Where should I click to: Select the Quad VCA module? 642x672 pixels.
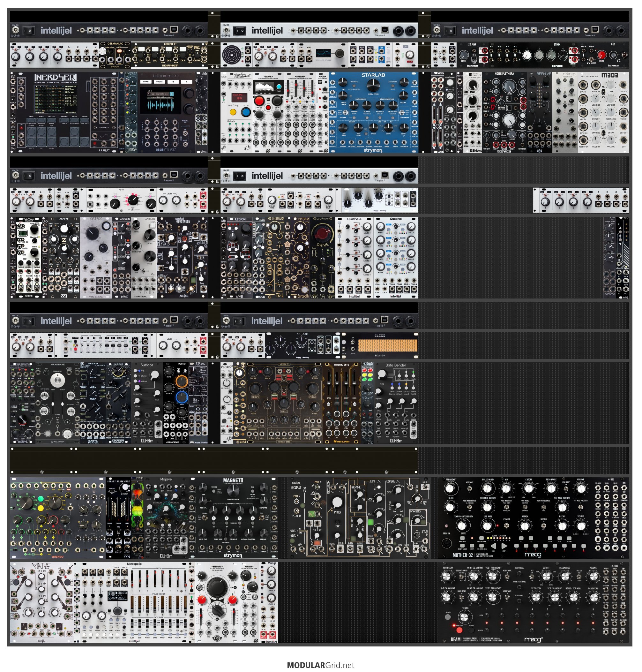pos(354,257)
